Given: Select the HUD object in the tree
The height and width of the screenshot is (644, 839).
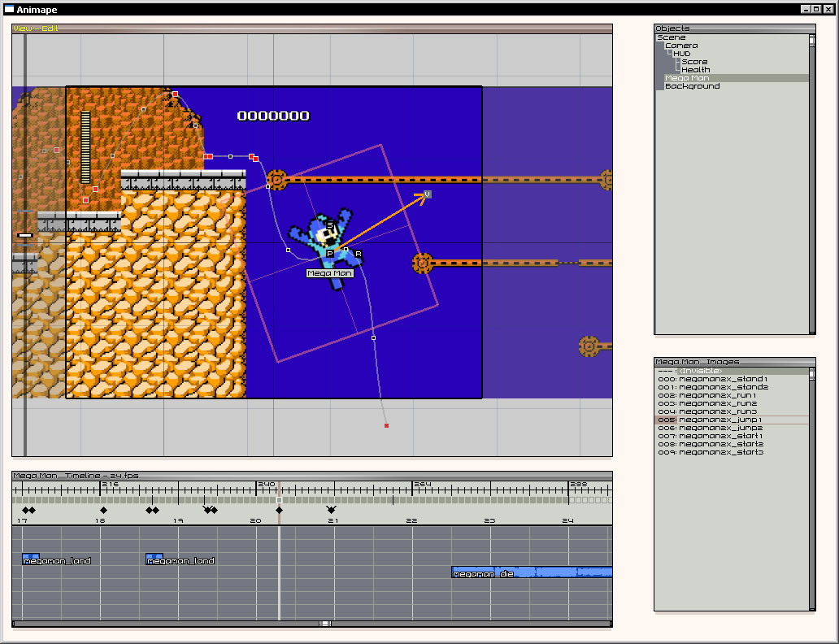Looking at the screenshot, I should click(x=681, y=54).
